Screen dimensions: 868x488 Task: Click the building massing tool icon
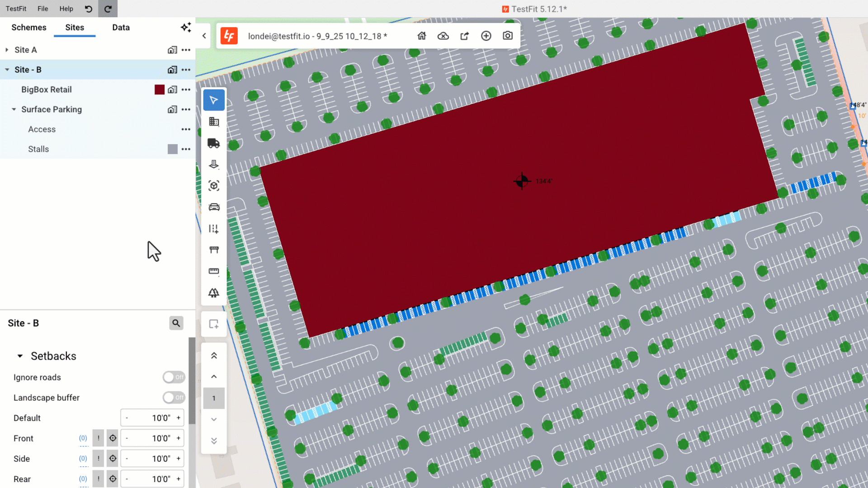pos(214,122)
